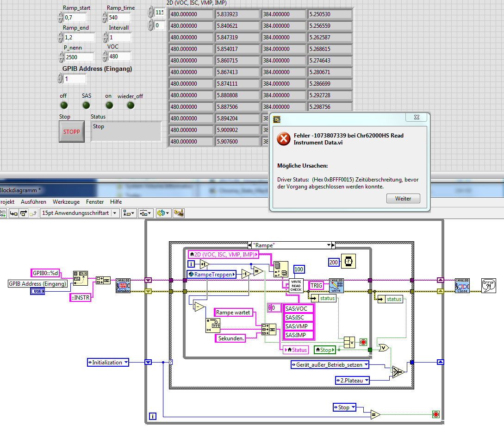Click the array row index field showing 115
The height and width of the screenshot is (432, 504).
[x=160, y=12]
